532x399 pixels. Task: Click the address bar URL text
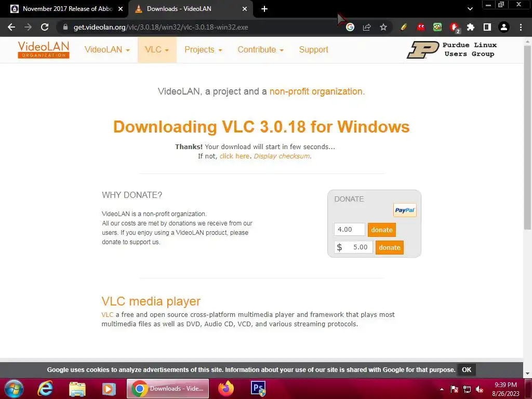[161, 27]
